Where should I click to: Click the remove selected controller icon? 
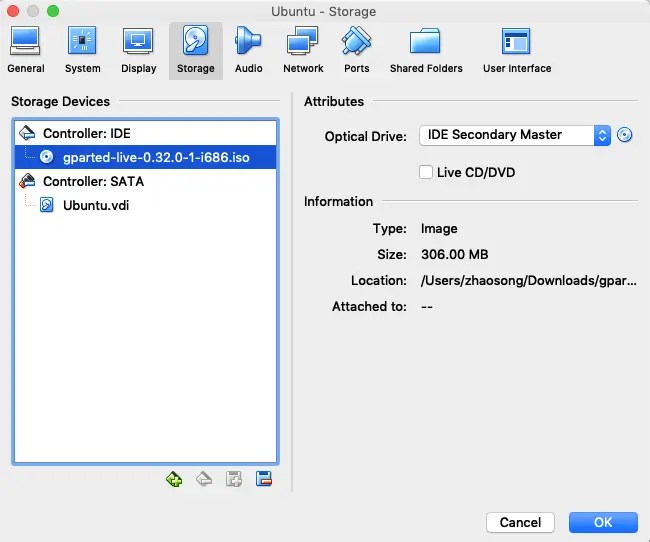[204, 479]
